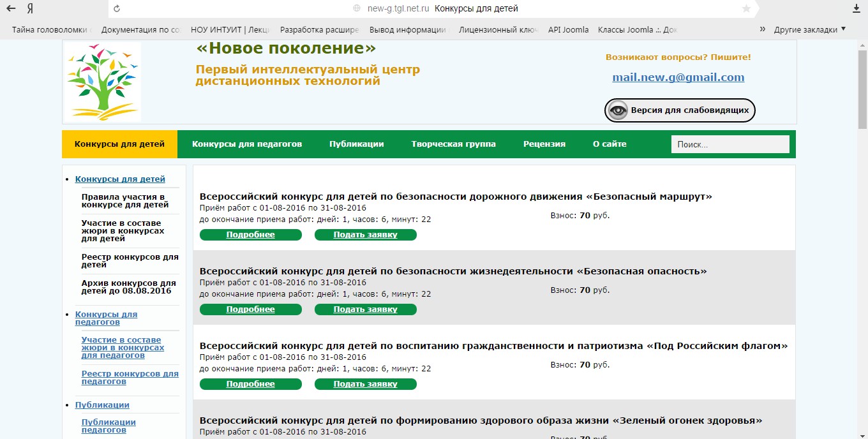Bookmark page with the star icon
Screen dimensions: 868x439
point(746,9)
